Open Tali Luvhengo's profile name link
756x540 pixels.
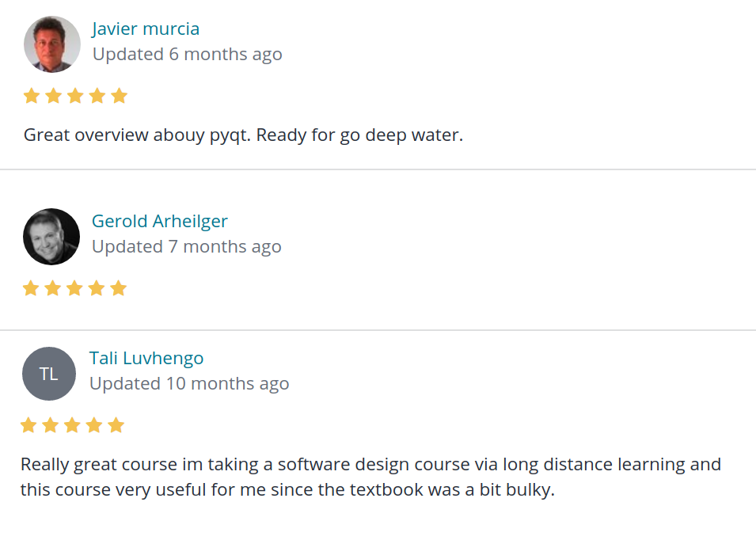tap(146, 359)
